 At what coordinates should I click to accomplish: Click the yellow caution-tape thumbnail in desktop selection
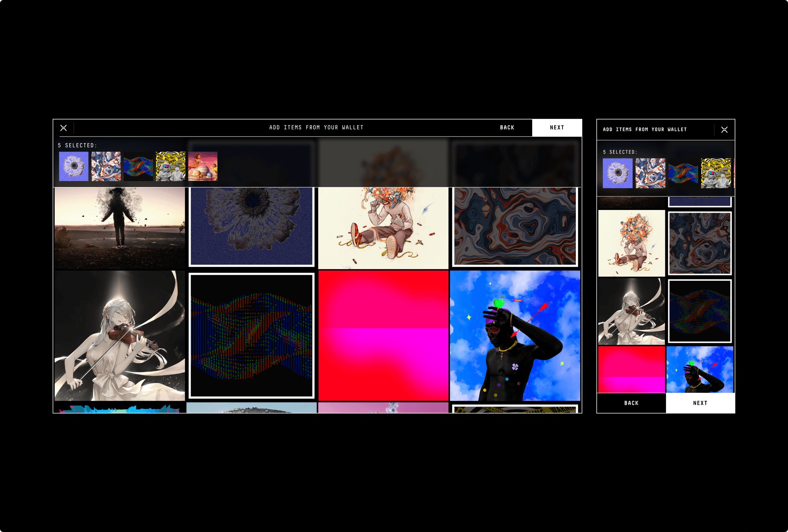coord(170,166)
